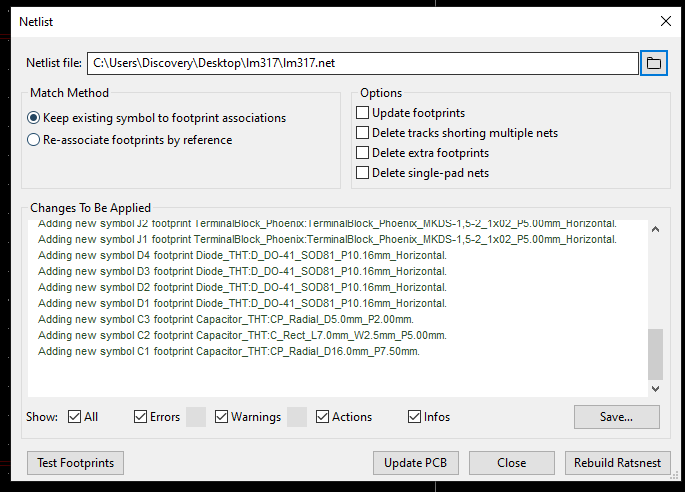Click inside the Netlist file path field
Screen dimensions: 685x492
(x=362, y=63)
